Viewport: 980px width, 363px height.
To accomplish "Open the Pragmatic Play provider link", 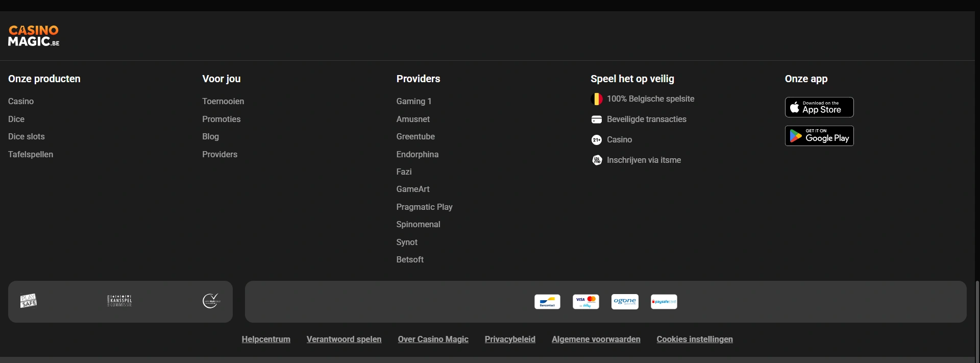I will pyautogui.click(x=424, y=207).
